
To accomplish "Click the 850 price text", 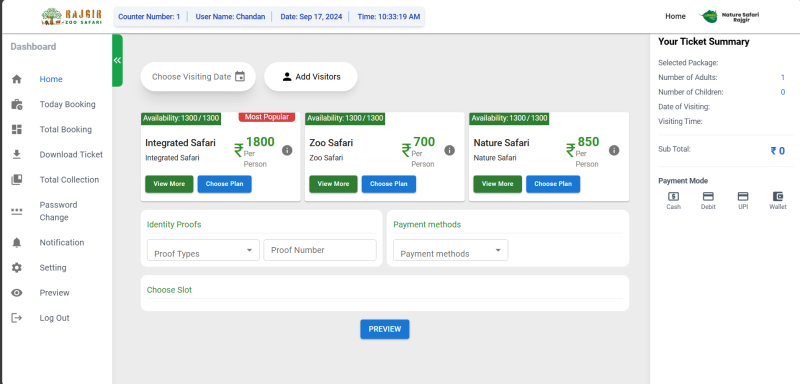I will (x=588, y=142).
